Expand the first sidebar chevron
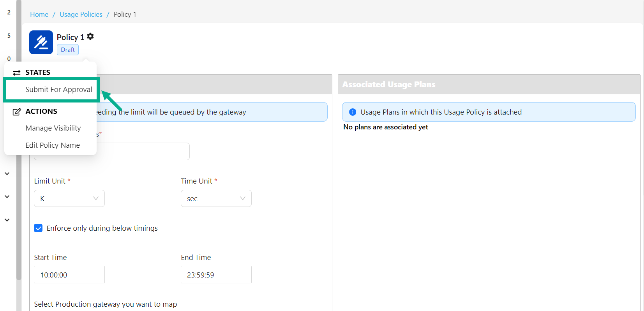Screen dimensions: 644x311 click(x=7, y=174)
